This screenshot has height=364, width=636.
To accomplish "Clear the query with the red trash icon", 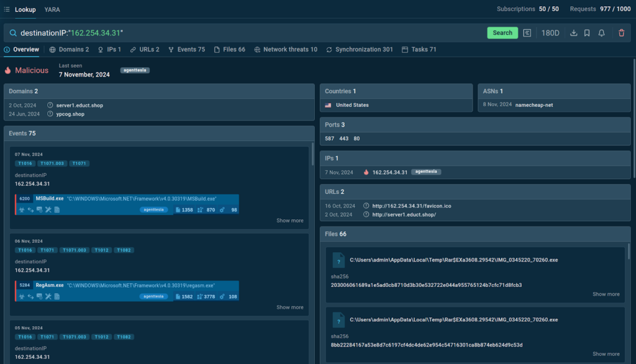I will coord(622,33).
